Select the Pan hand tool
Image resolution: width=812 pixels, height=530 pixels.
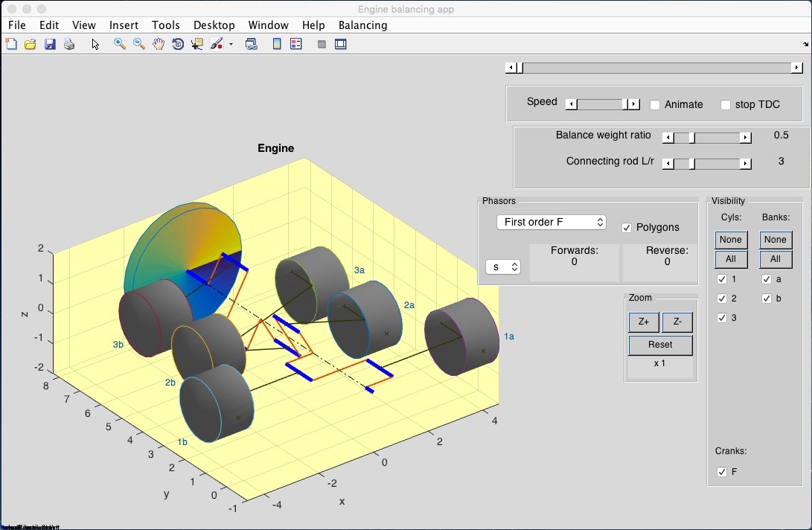tap(159, 45)
